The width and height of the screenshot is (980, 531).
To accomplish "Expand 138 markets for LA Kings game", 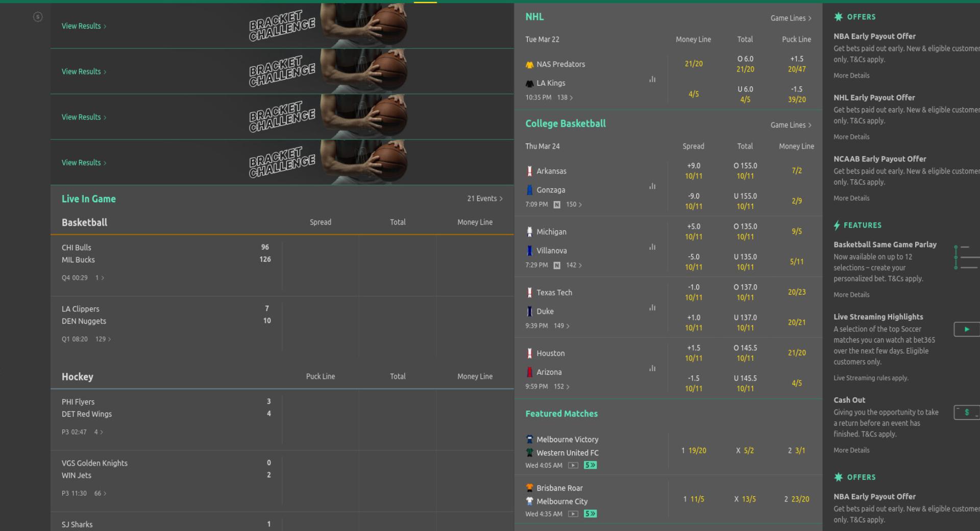I will pos(565,98).
